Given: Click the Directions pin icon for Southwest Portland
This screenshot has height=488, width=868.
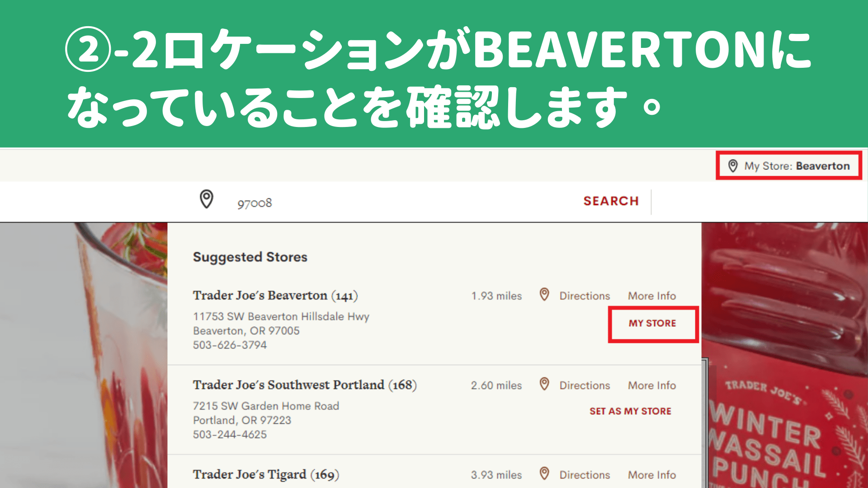Looking at the screenshot, I should [x=544, y=384].
